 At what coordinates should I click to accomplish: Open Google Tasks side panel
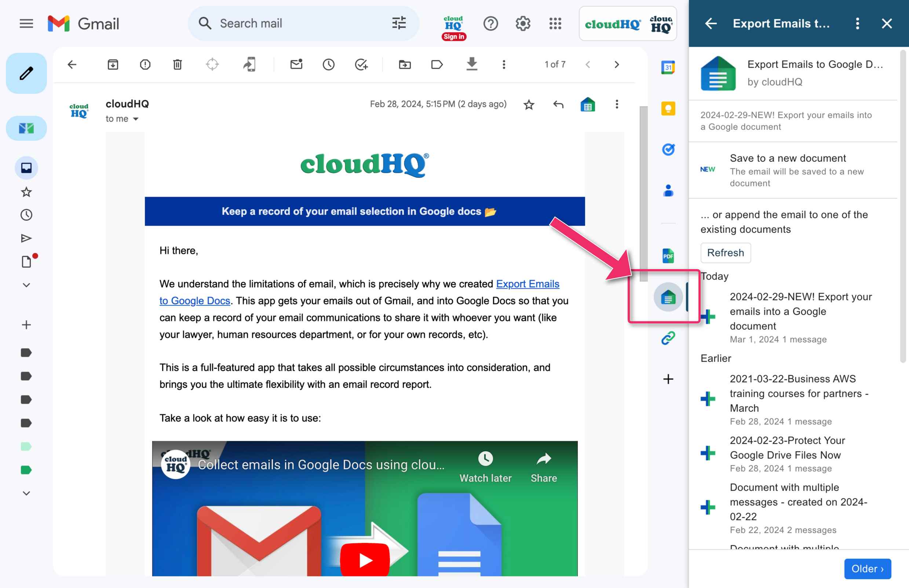[668, 149]
